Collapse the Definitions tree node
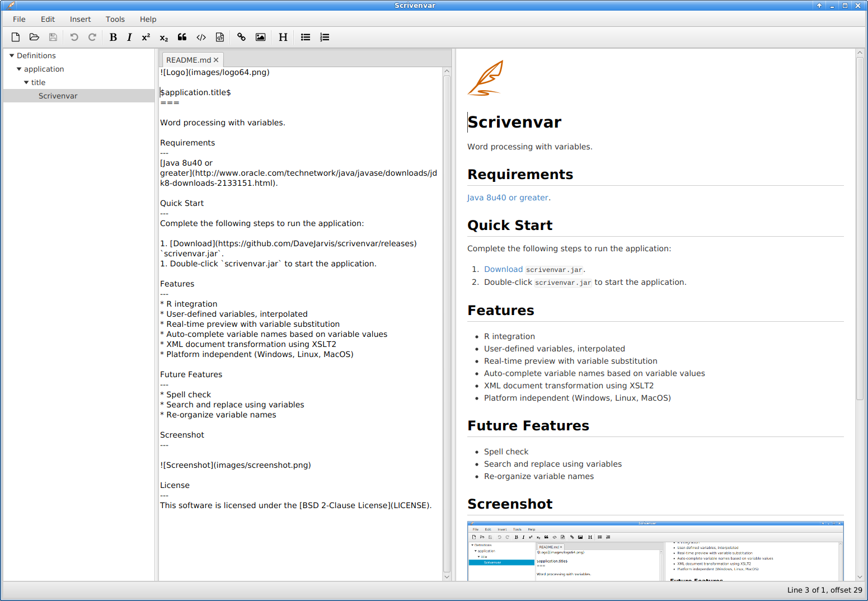 [12, 56]
